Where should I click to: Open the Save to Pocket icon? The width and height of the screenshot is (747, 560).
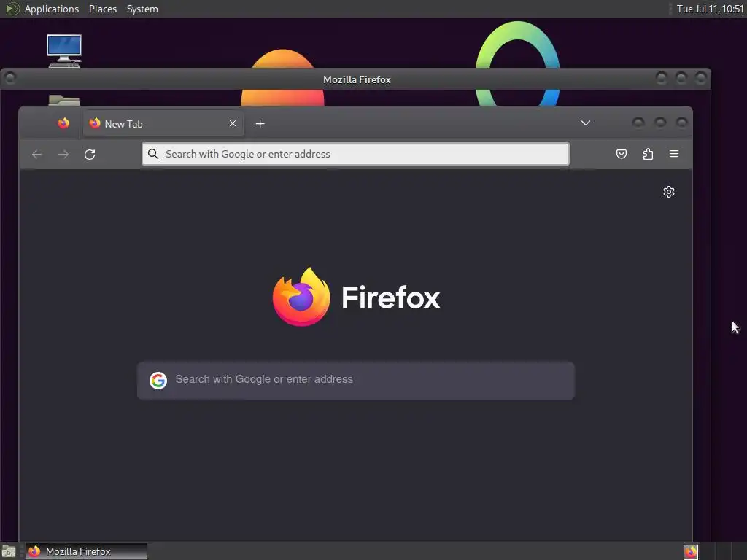[x=622, y=154]
